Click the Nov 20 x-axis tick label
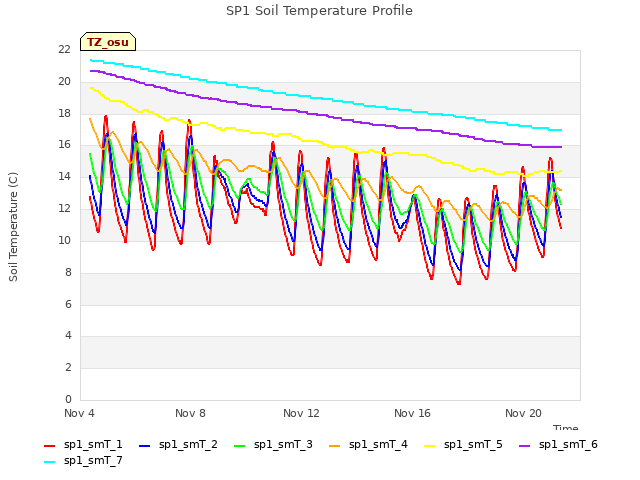 click(x=523, y=413)
